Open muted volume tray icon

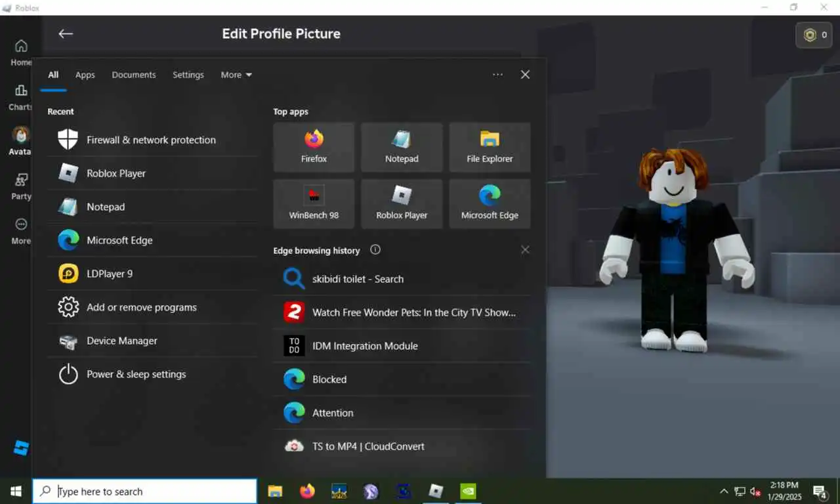click(755, 491)
